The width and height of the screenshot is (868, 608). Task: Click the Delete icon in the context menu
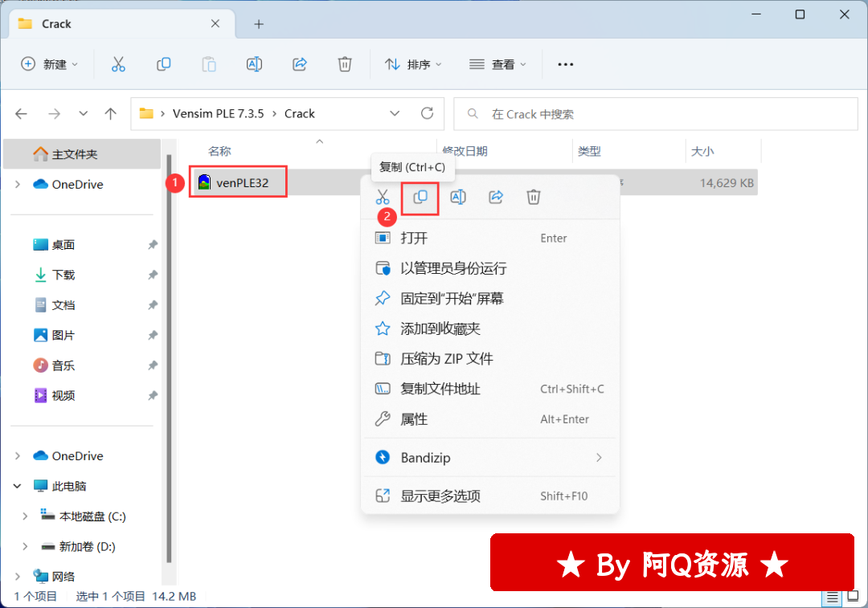533,197
